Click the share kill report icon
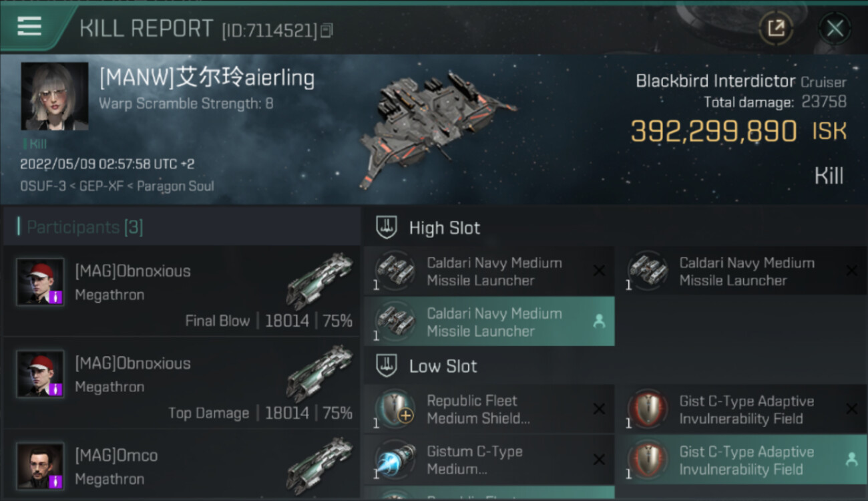Screen dimensions: 868x501 pyautogui.click(x=776, y=28)
